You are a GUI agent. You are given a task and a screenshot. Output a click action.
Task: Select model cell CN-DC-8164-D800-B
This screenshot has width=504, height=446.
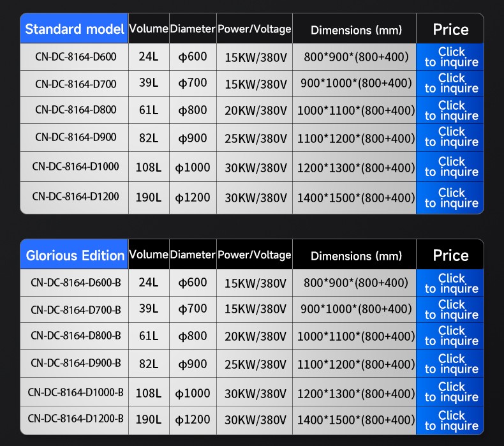coord(75,336)
